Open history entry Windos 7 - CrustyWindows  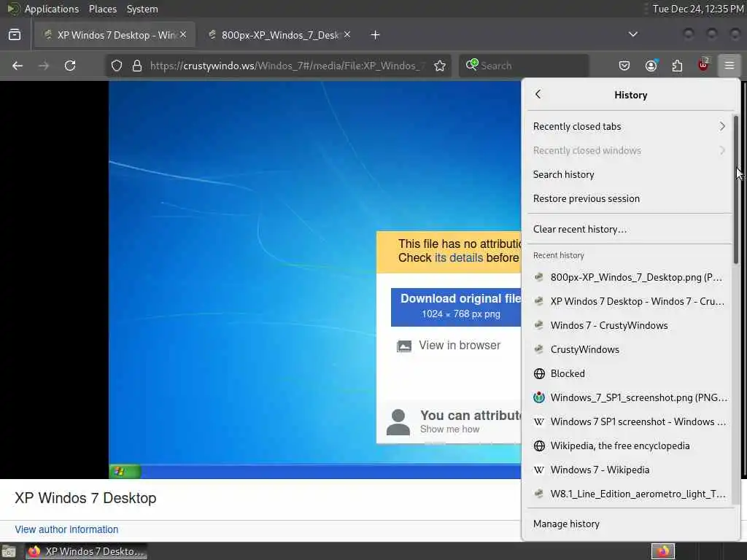[x=629, y=325]
